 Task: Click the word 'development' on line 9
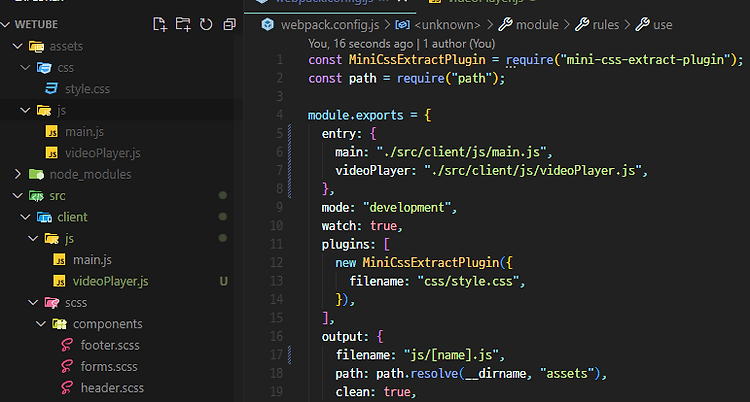[407, 208]
